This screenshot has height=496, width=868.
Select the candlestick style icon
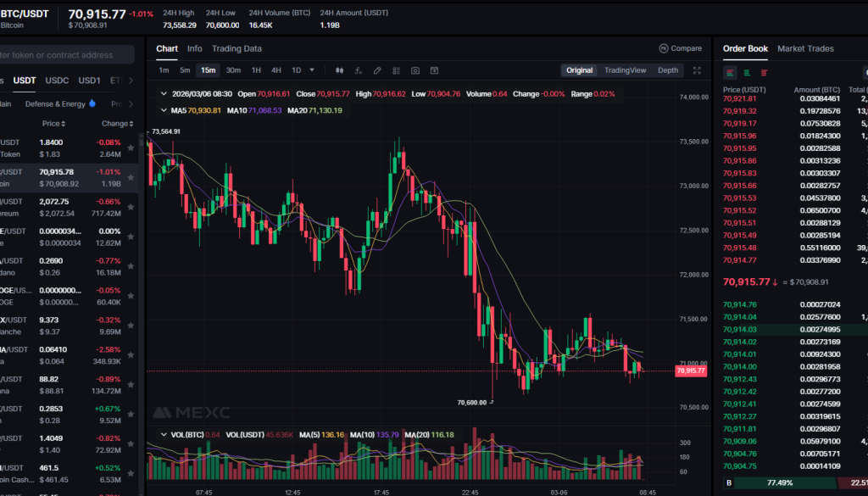(339, 70)
